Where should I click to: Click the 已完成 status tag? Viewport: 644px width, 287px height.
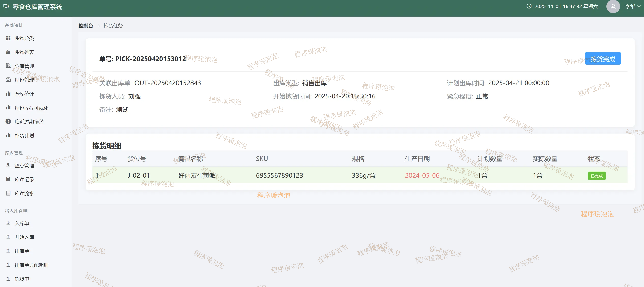point(596,176)
